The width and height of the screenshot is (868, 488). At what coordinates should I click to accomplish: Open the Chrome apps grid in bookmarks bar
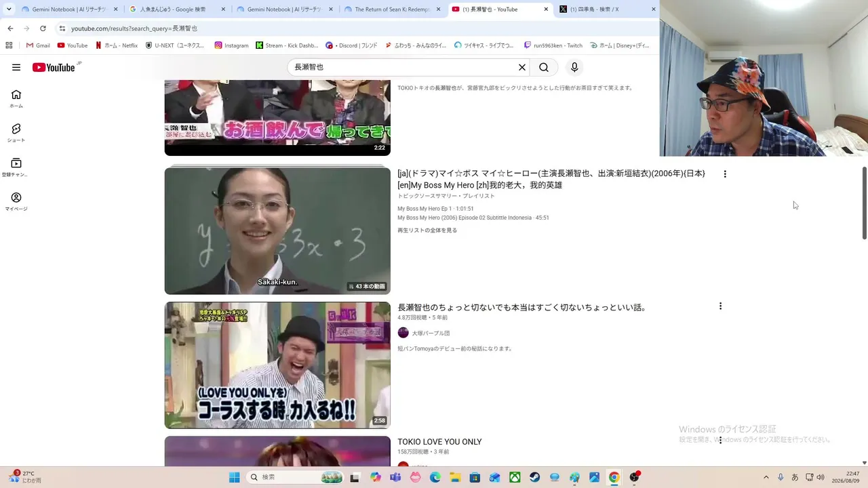[x=9, y=45]
